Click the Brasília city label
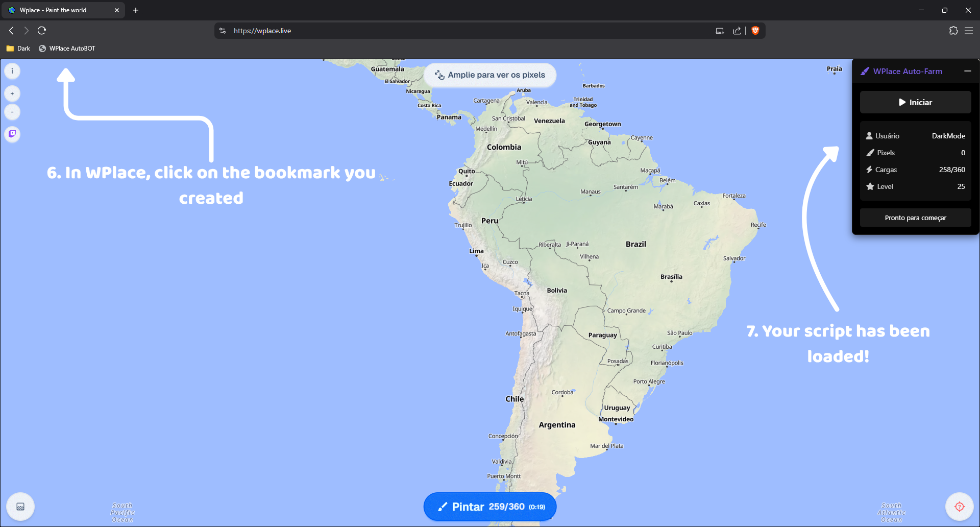 point(671,277)
